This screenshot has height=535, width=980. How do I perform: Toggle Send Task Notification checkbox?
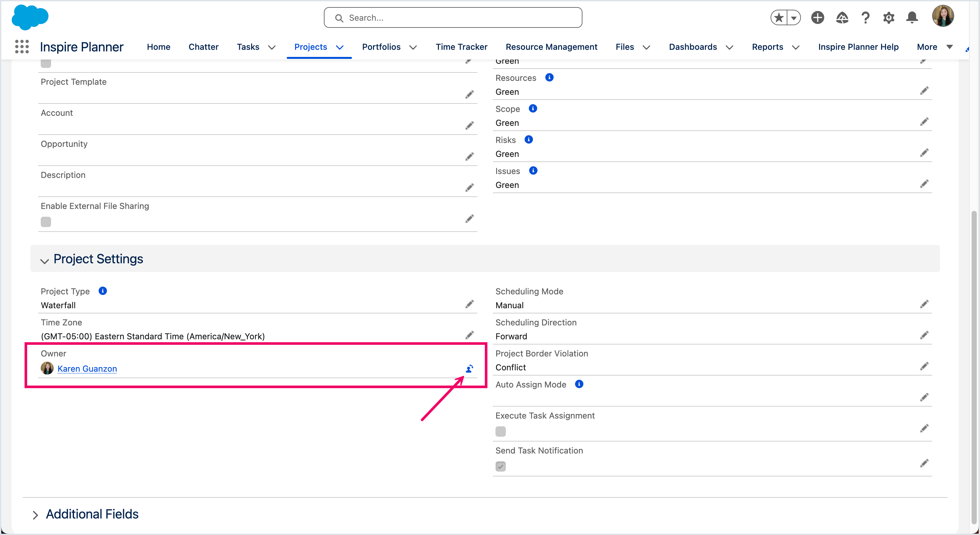pyautogui.click(x=500, y=467)
